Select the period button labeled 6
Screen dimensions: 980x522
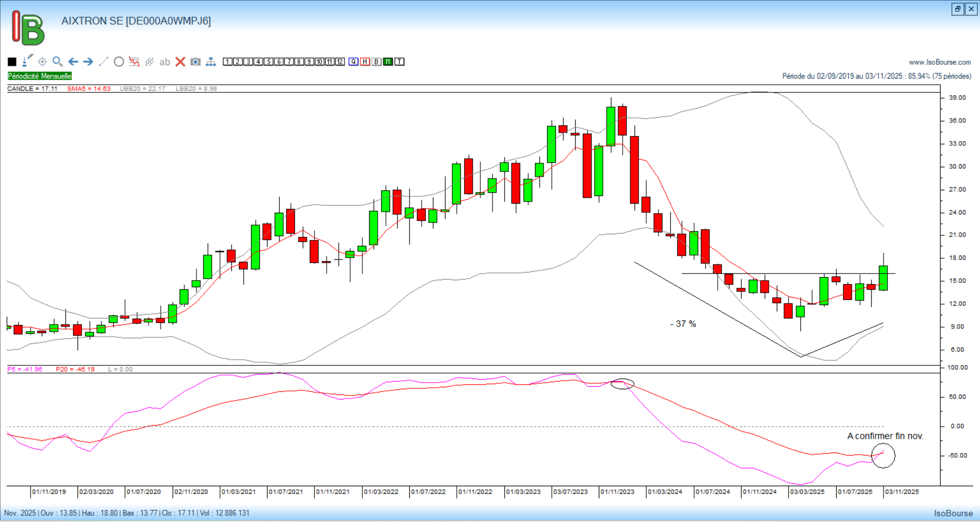click(x=279, y=62)
